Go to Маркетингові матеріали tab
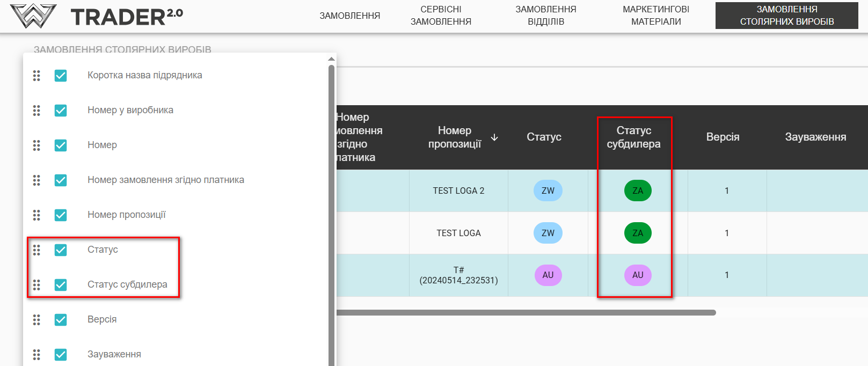Image resolution: width=868 pixels, height=366 pixels. [655, 16]
